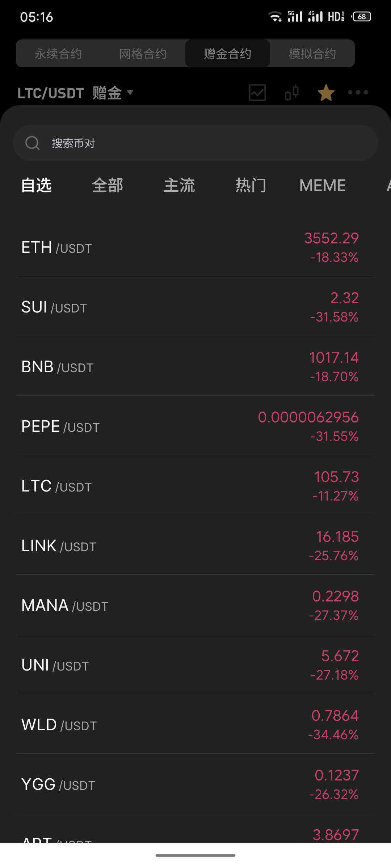The image size is (391, 868).
Task: Switch to 永续合约 tab
Action: tap(58, 54)
